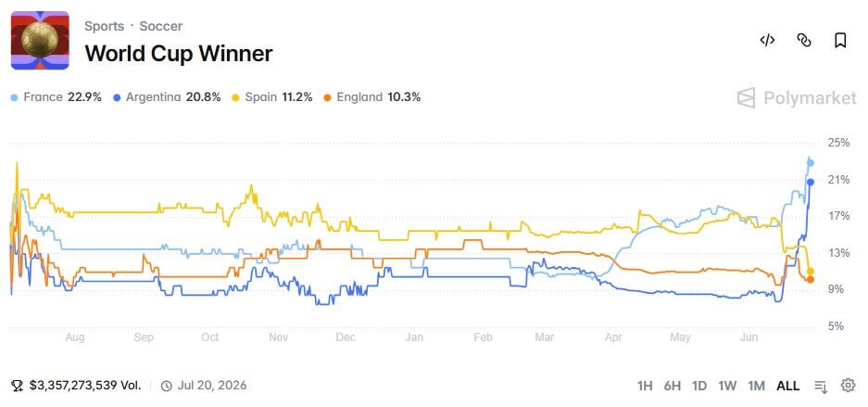This screenshot has height=407, width=868.
Task: Toggle the France legend entry
Action: point(56,97)
